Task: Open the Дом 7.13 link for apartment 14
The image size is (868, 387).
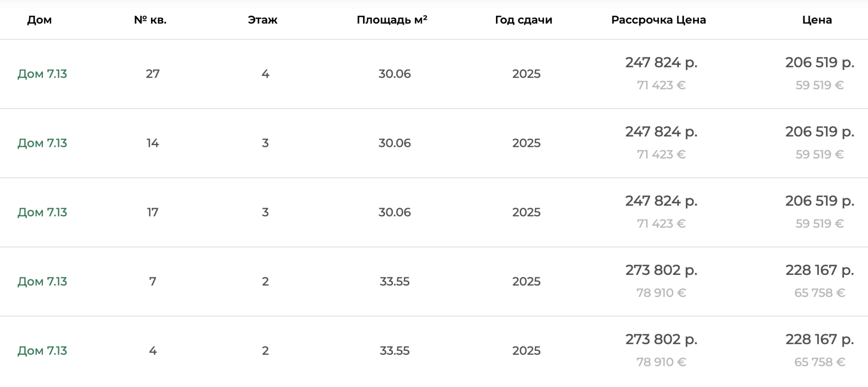Action: pyautogui.click(x=42, y=143)
